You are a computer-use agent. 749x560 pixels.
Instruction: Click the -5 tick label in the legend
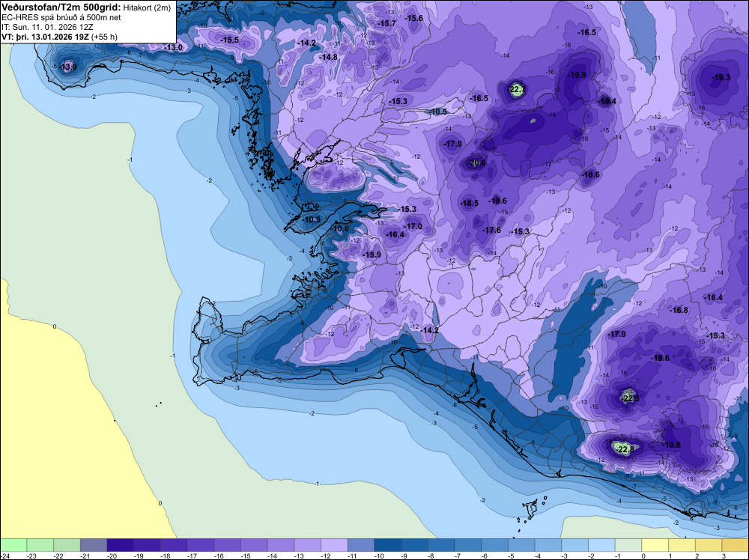(512, 556)
